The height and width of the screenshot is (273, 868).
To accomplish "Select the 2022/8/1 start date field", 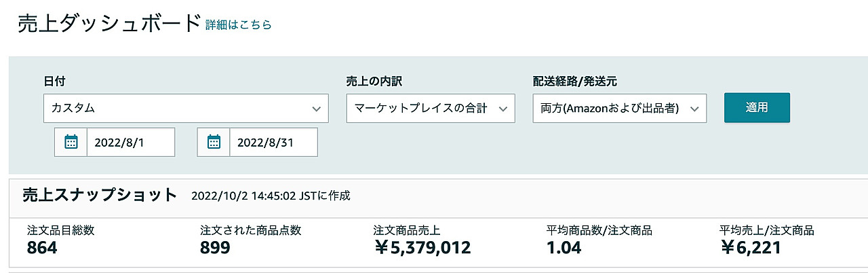I will (131, 142).
